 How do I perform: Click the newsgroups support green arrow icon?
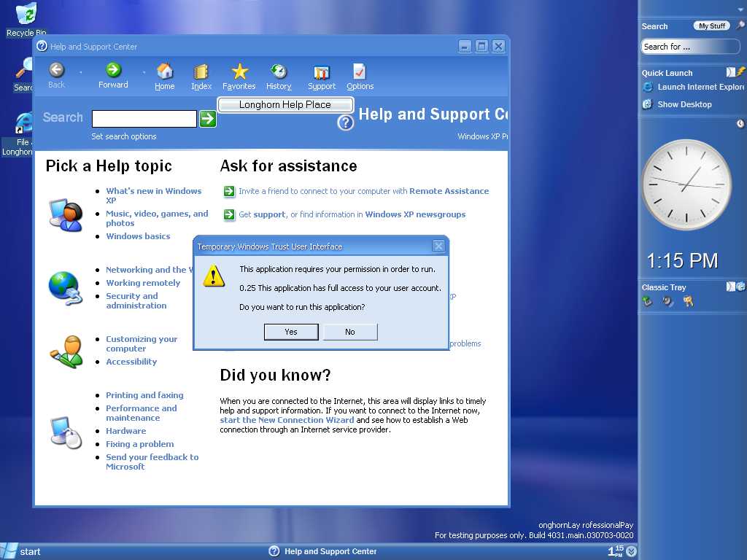229,215
